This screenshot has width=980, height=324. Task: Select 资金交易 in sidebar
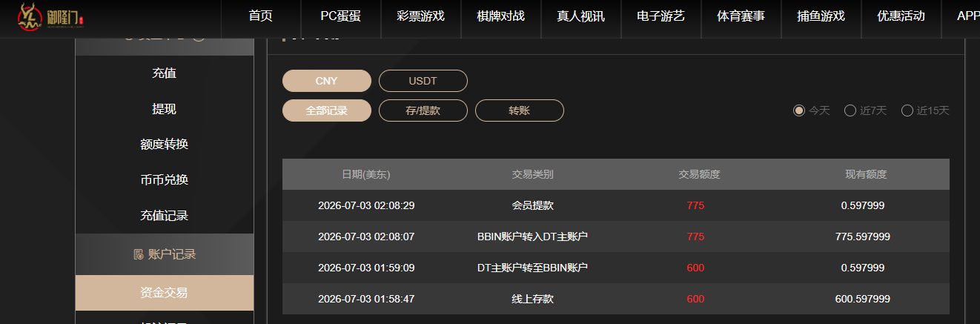[165, 293]
